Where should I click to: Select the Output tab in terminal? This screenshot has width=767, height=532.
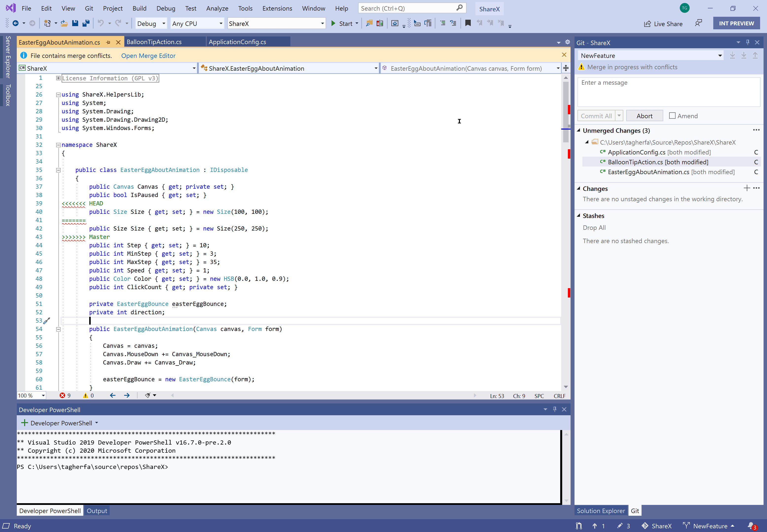(x=97, y=510)
